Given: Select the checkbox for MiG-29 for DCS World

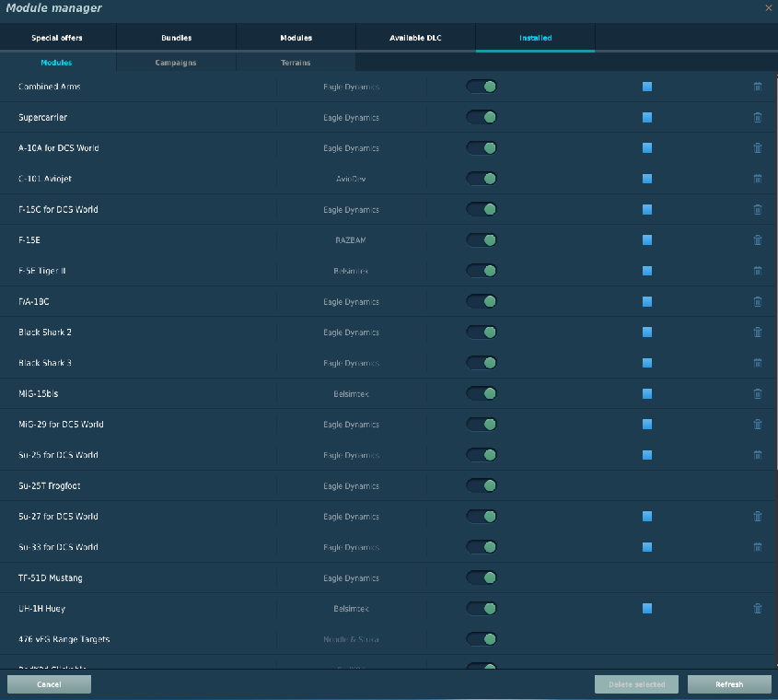Looking at the screenshot, I should 647,424.
